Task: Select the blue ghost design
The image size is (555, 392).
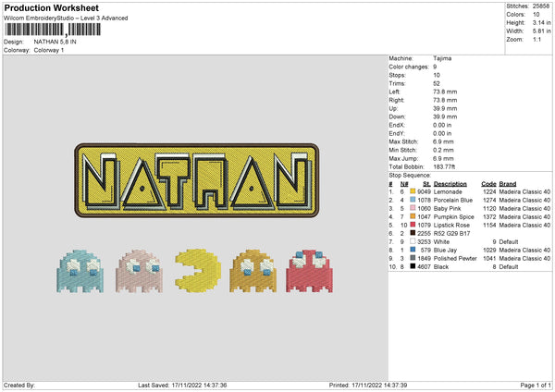Action: (80, 272)
